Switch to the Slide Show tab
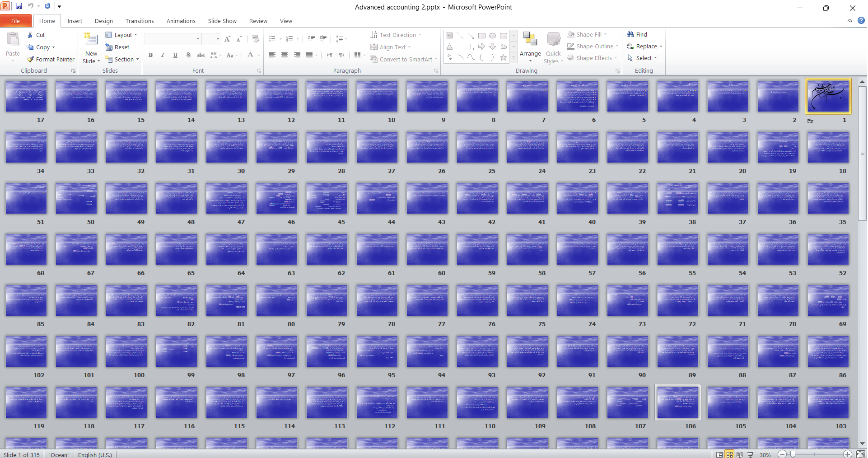This screenshot has height=458, width=868. [x=222, y=21]
